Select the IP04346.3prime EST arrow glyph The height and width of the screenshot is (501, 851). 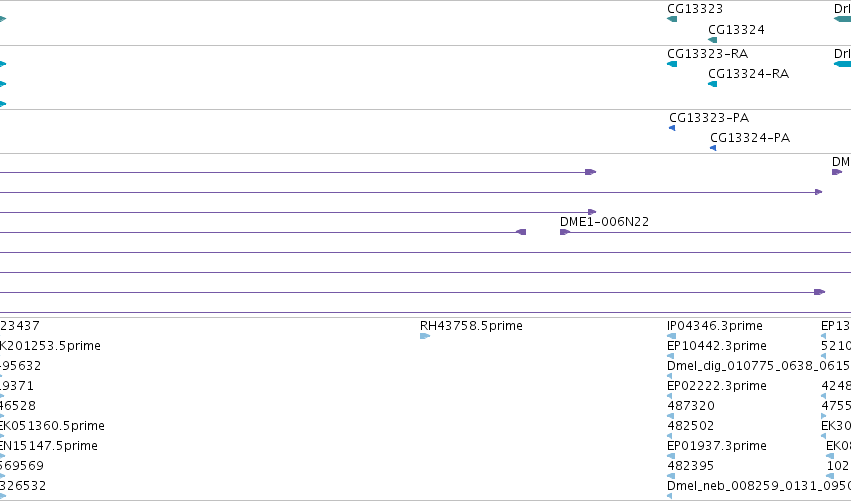tap(671, 336)
